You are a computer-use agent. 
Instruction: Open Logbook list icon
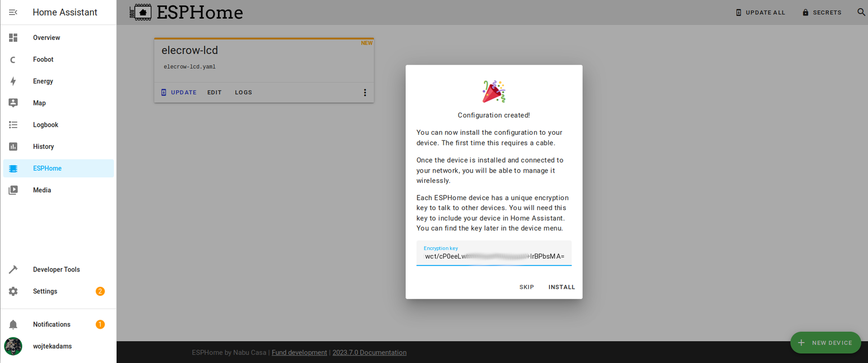[x=13, y=125]
